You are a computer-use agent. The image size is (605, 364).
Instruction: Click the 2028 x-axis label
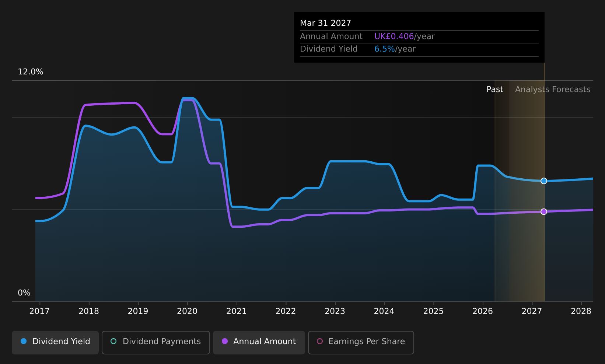pos(581,311)
